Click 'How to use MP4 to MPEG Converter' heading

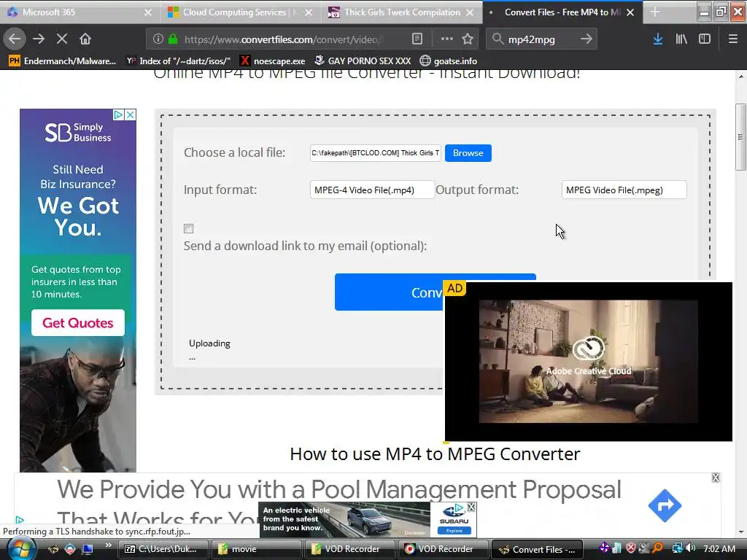tap(435, 454)
